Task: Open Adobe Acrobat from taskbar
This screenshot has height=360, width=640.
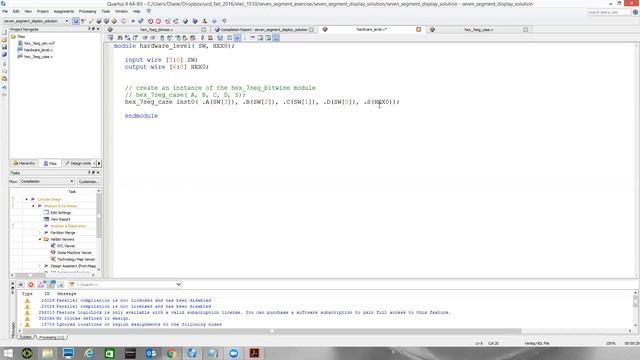Action: [x=254, y=353]
